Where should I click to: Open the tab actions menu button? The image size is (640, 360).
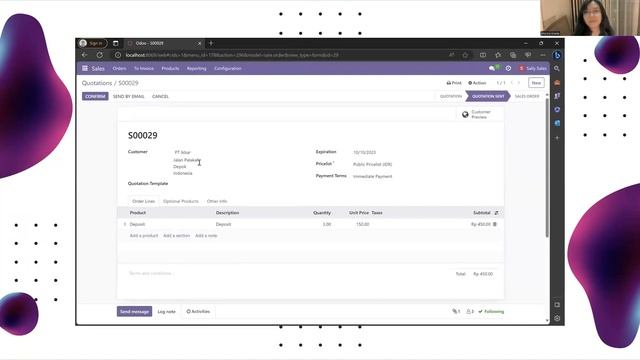[116, 43]
